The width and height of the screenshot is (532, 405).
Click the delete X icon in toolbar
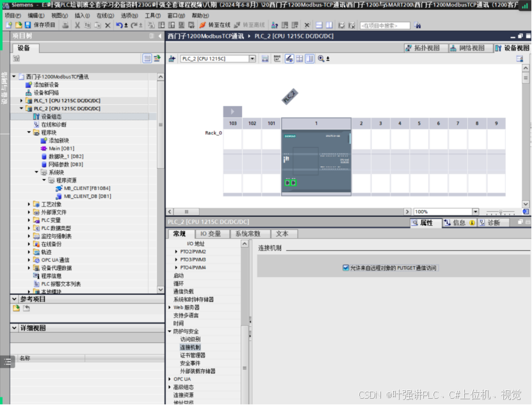click(108, 25)
